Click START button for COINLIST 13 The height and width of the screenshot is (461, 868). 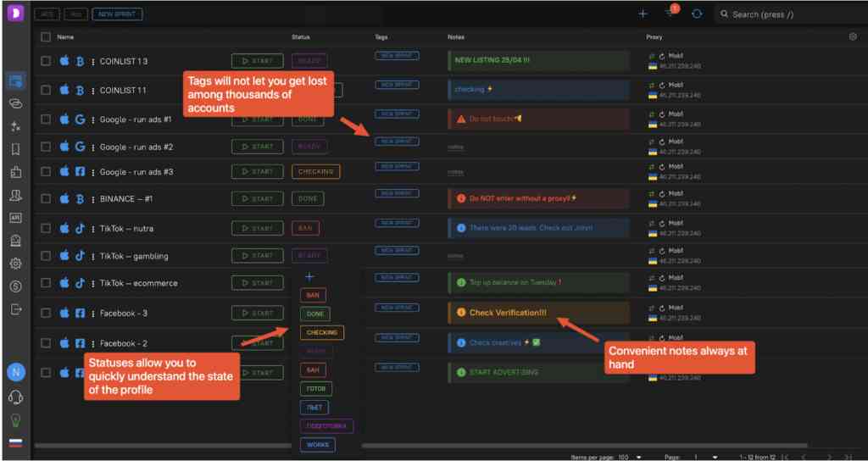(257, 61)
